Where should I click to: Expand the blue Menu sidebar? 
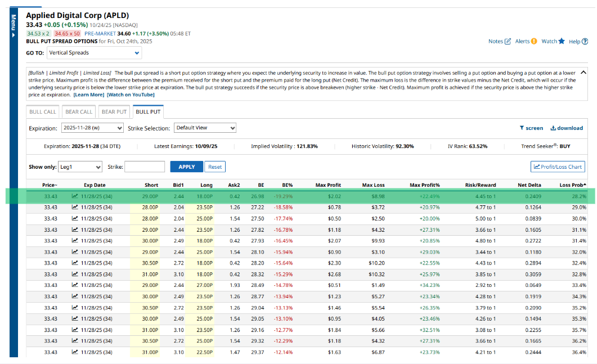pyautogui.click(x=14, y=25)
